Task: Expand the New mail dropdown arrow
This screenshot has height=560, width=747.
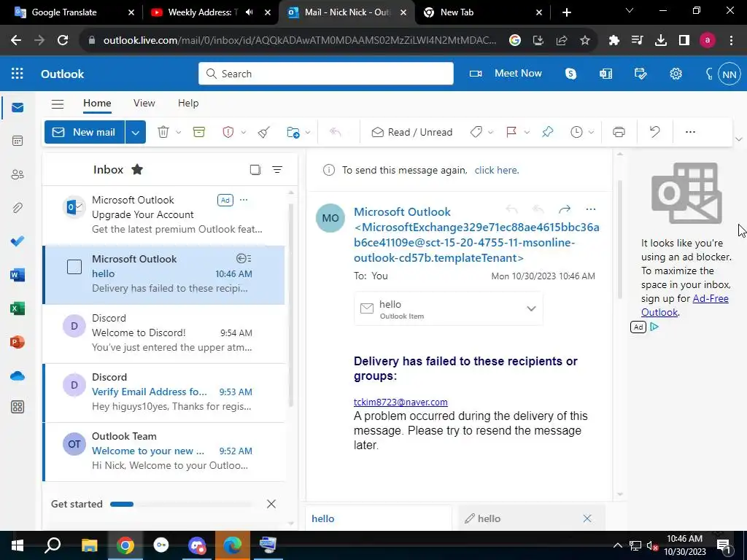Action: (x=135, y=133)
